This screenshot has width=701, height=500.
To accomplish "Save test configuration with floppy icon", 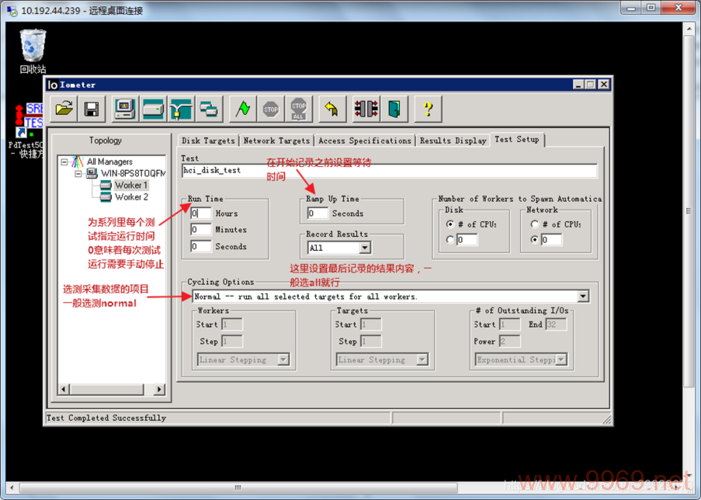I will (x=92, y=109).
